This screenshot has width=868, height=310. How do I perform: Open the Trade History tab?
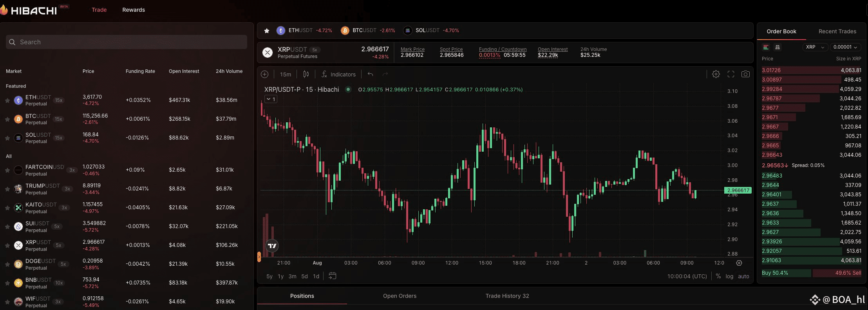507,296
